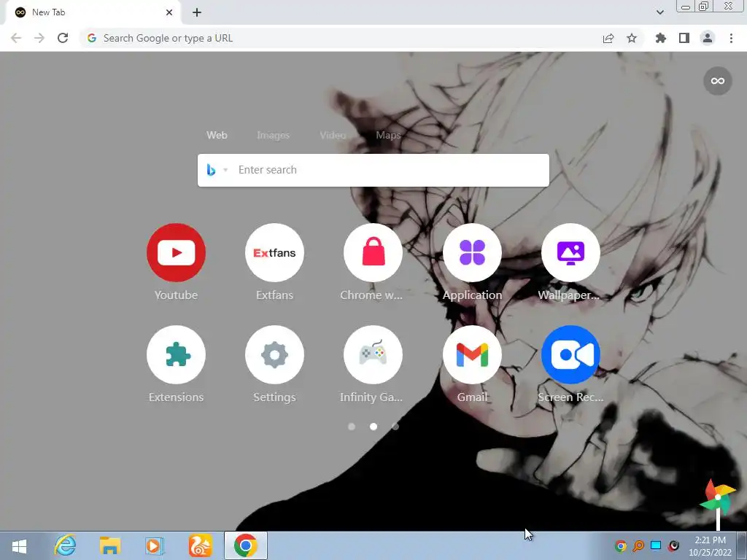The height and width of the screenshot is (560, 747).
Task: Select the second shortcuts page dot
Action: [373, 427]
